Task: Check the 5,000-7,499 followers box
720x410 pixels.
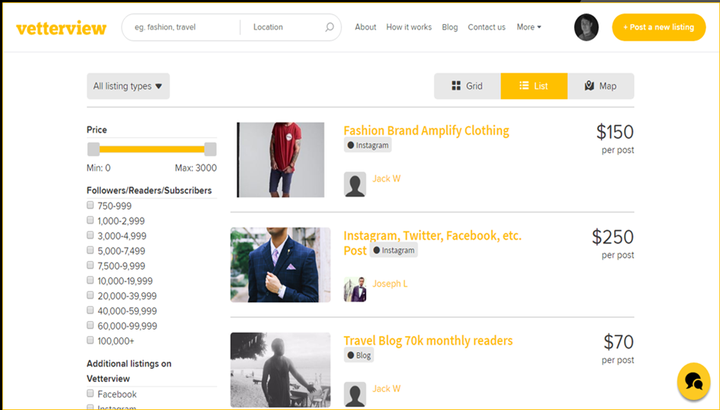Action: pyautogui.click(x=90, y=250)
